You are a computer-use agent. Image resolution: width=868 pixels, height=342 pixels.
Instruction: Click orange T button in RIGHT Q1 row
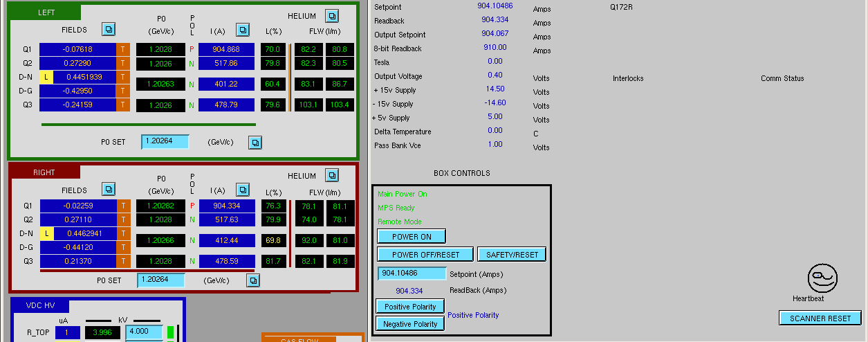coord(123,206)
